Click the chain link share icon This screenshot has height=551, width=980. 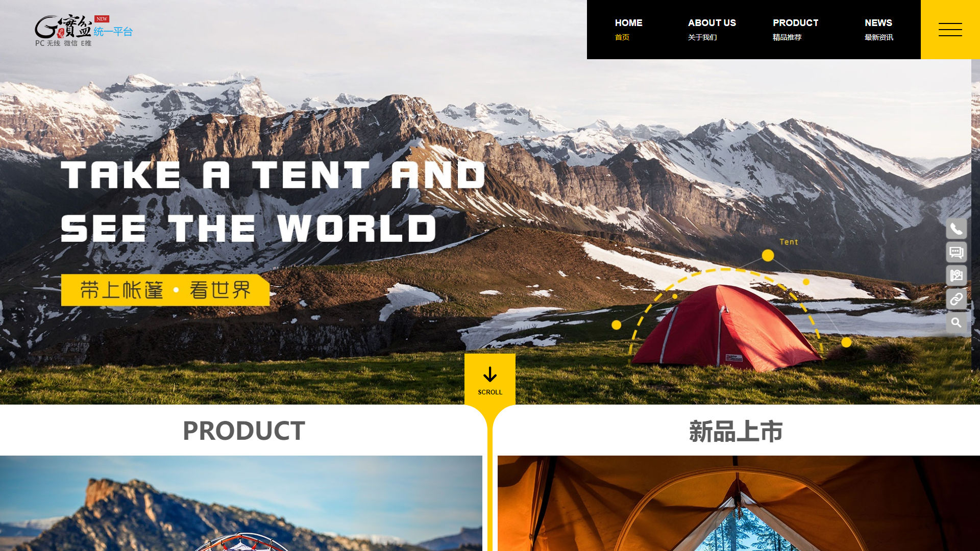pos(956,299)
